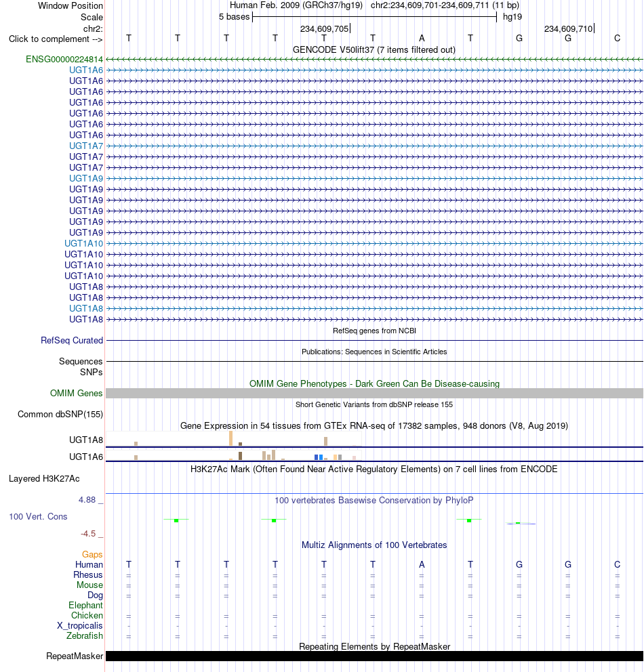The image size is (644, 672).
Task: Click the GTEx Gene Expression track title
Action: click(x=374, y=425)
